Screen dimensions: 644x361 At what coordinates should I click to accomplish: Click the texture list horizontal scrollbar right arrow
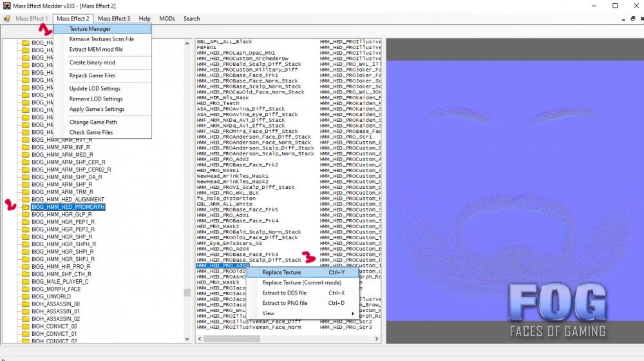(x=378, y=339)
